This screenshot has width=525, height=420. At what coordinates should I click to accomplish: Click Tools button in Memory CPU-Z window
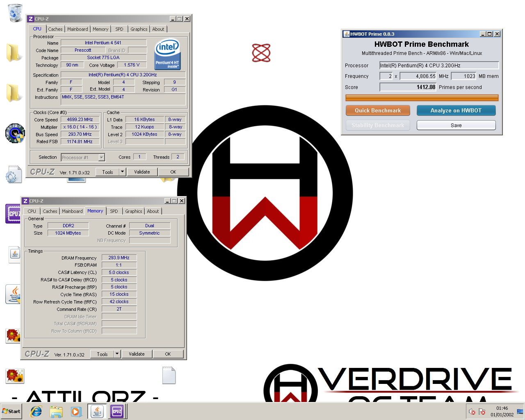(x=102, y=354)
